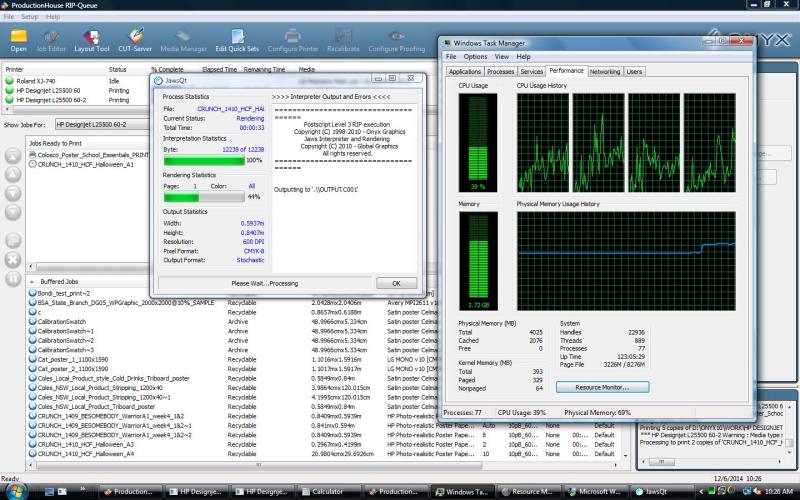Click the round print job button

pyautogui.click(x=13, y=240)
